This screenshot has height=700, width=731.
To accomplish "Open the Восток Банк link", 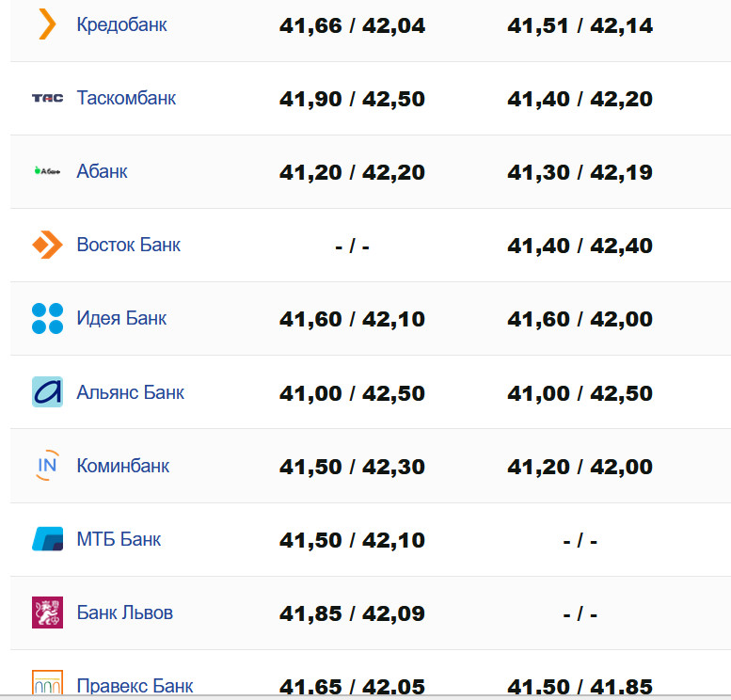I will [128, 245].
